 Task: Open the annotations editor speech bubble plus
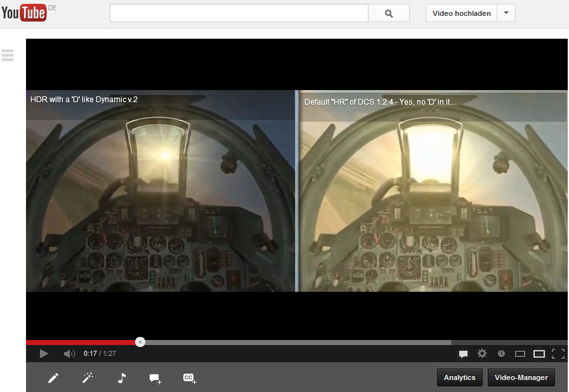(x=155, y=378)
